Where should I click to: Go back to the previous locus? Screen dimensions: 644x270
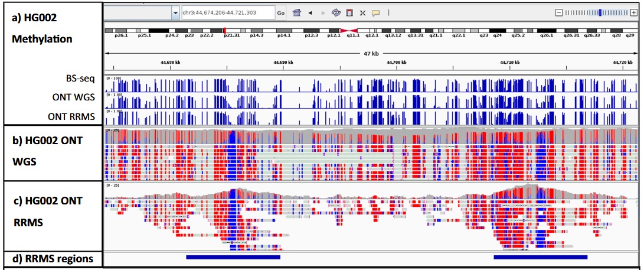[x=310, y=13]
